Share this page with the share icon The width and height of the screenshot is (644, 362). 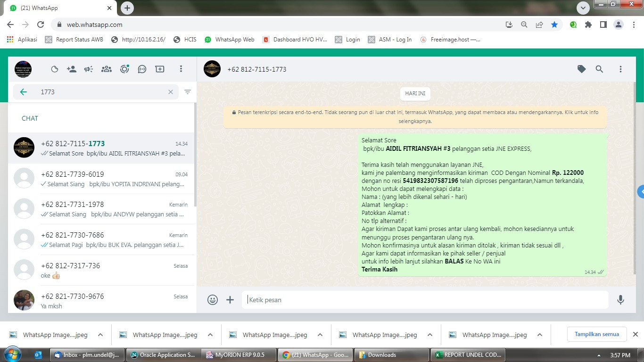539,25
